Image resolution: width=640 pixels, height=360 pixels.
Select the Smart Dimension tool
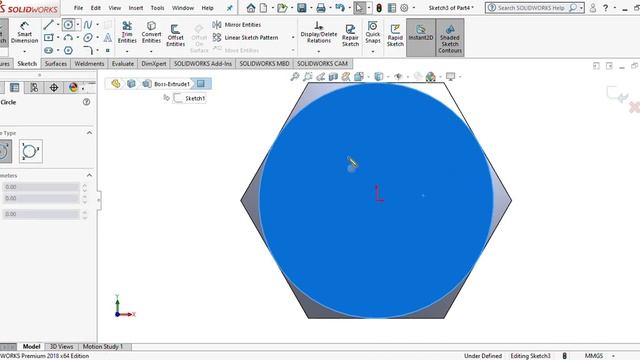point(24,32)
